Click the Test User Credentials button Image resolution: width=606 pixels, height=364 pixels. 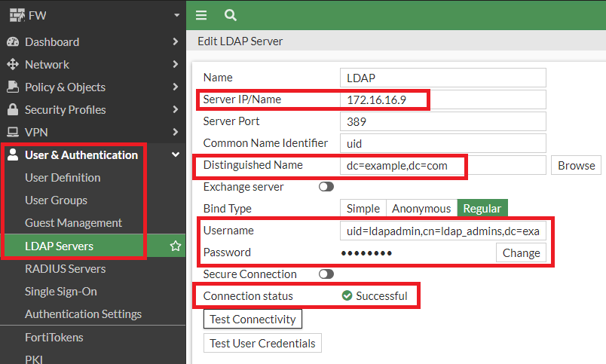coord(262,343)
